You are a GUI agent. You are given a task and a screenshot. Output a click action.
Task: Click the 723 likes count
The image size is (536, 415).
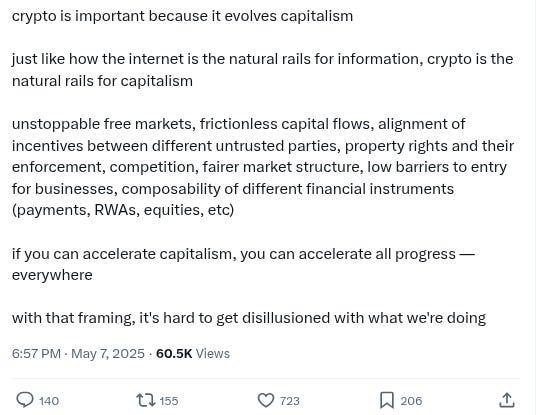[290, 401]
